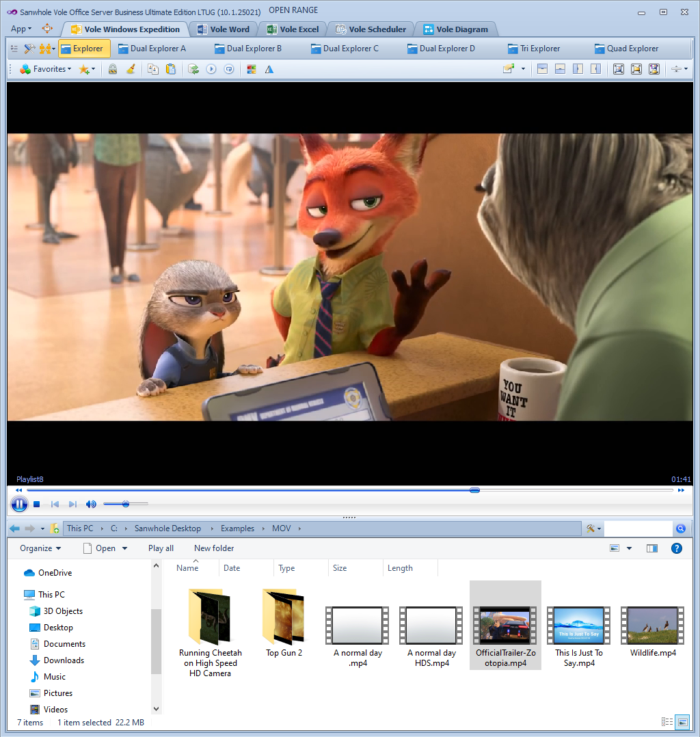The height and width of the screenshot is (737, 700).
Task: Open the change-view options dropdown arrow
Action: pos(629,548)
